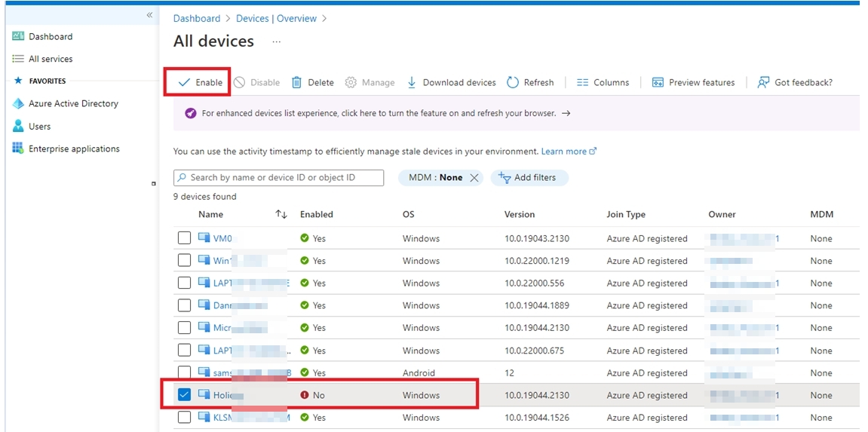Select the Android device row checkbox
The width and height of the screenshot is (868, 432).
click(184, 372)
